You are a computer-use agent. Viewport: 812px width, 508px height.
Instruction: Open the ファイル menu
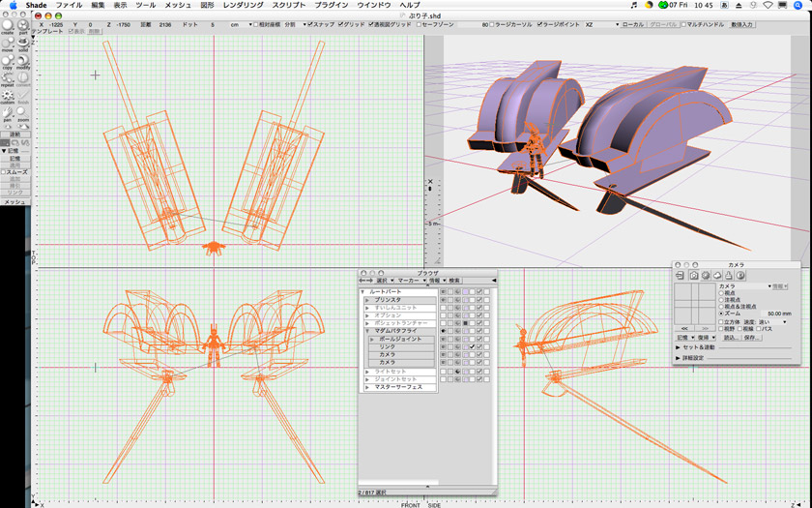[69, 6]
